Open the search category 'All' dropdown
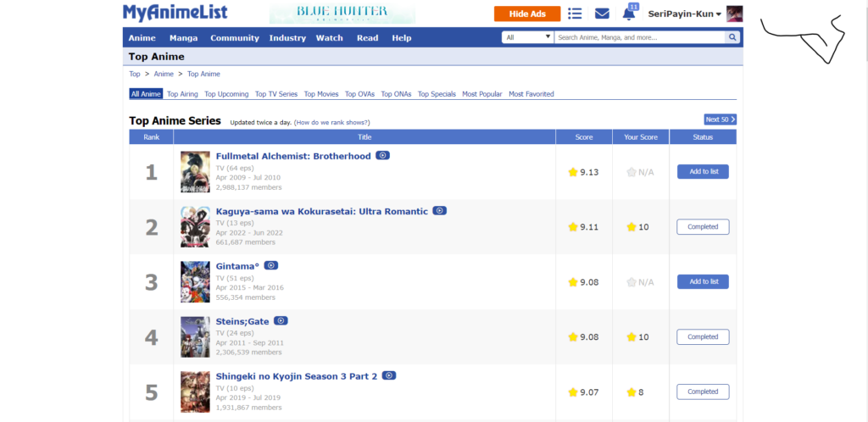 (x=527, y=37)
